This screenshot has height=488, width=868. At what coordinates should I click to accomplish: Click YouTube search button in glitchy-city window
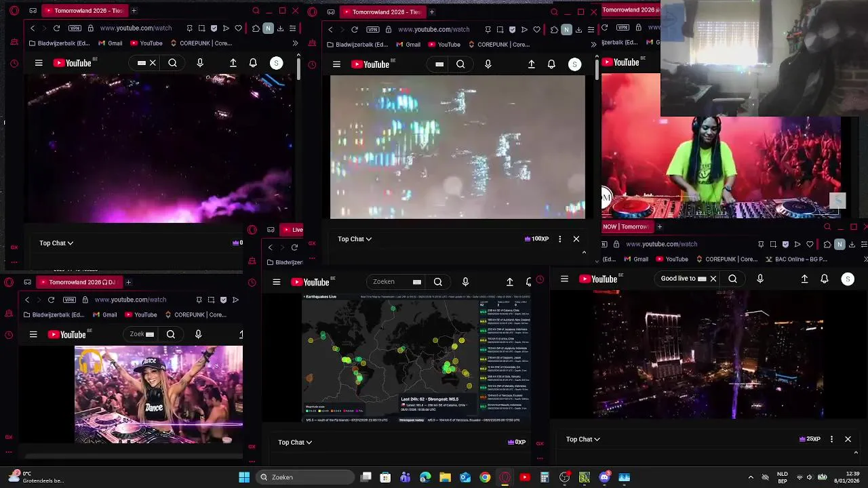460,64
